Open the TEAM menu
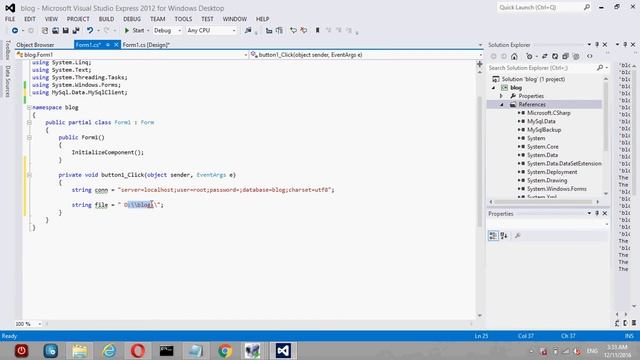This screenshot has height=360, width=640. (158, 19)
